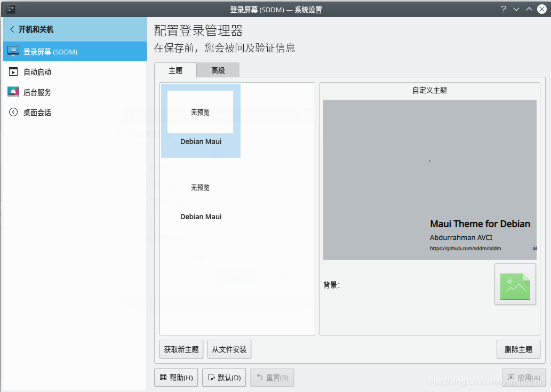Click the system settings app icon in title bar
This screenshot has width=551, height=392.
(11, 9)
